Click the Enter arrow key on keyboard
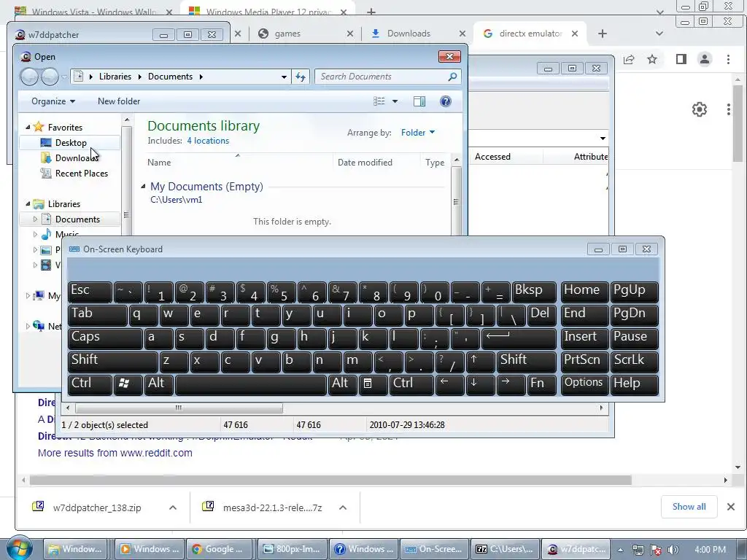747x560 pixels. tap(519, 338)
